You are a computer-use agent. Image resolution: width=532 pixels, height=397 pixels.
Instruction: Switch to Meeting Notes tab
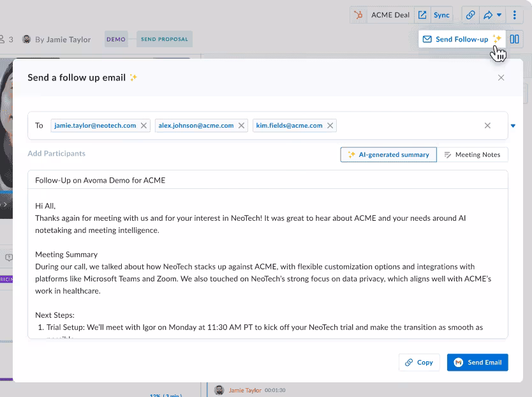click(472, 154)
